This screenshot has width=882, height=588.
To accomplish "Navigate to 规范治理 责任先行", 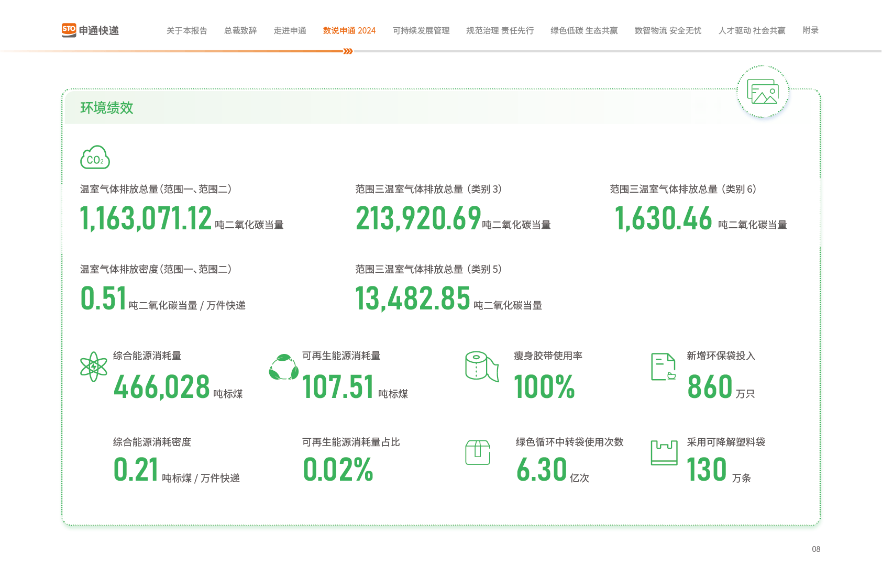I will click(500, 30).
